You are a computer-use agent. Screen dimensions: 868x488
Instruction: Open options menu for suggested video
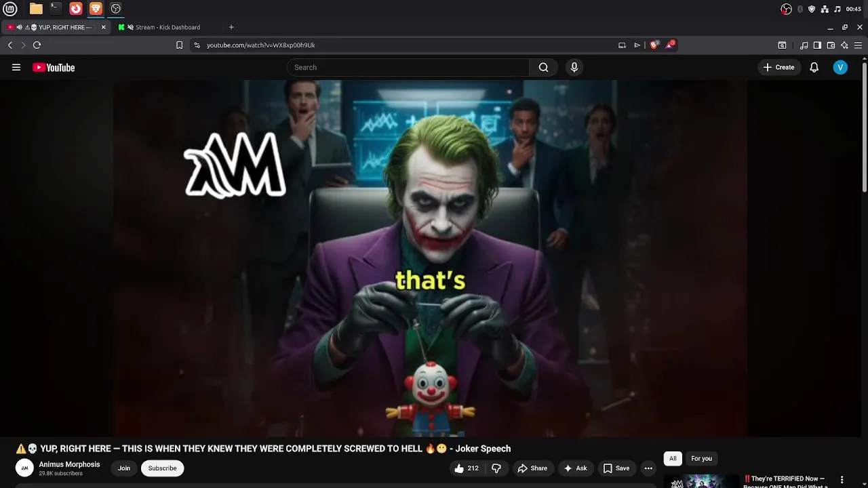[x=842, y=480]
